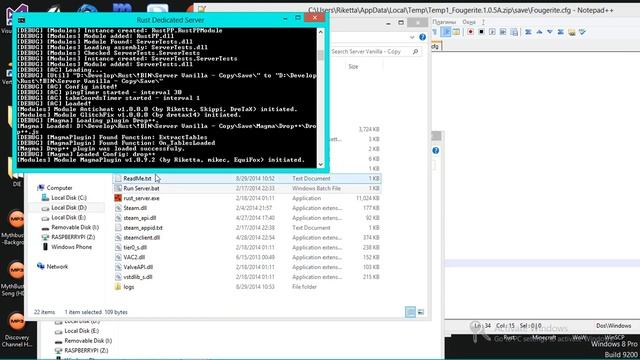The image size is (640, 360).
Task: Click rust_server.exe application icon
Action: pyautogui.click(x=118, y=198)
